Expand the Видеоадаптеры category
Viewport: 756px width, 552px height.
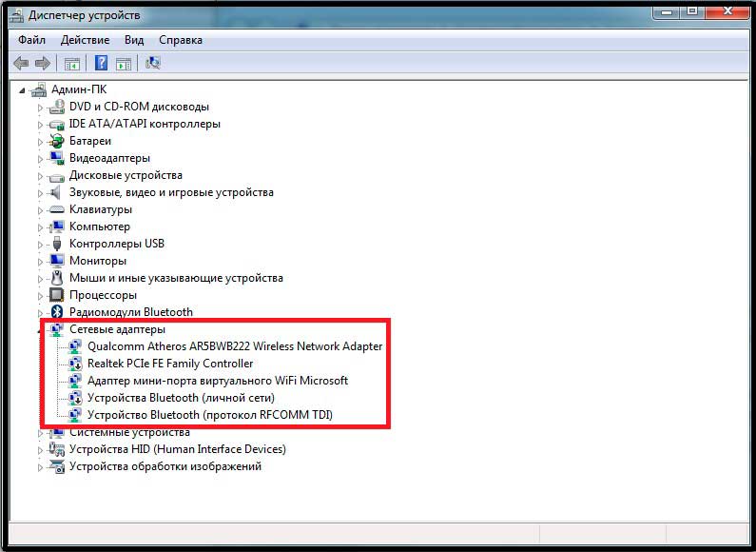pyautogui.click(x=41, y=158)
